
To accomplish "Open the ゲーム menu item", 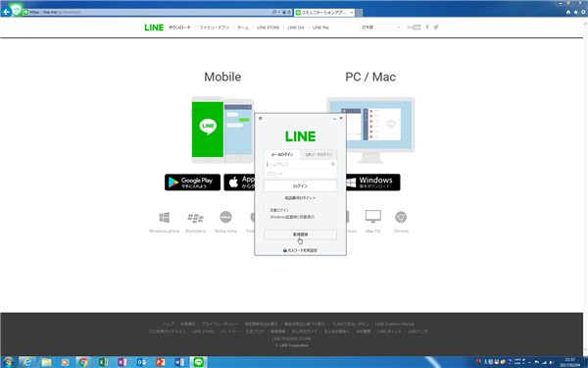I will click(x=243, y=27).
